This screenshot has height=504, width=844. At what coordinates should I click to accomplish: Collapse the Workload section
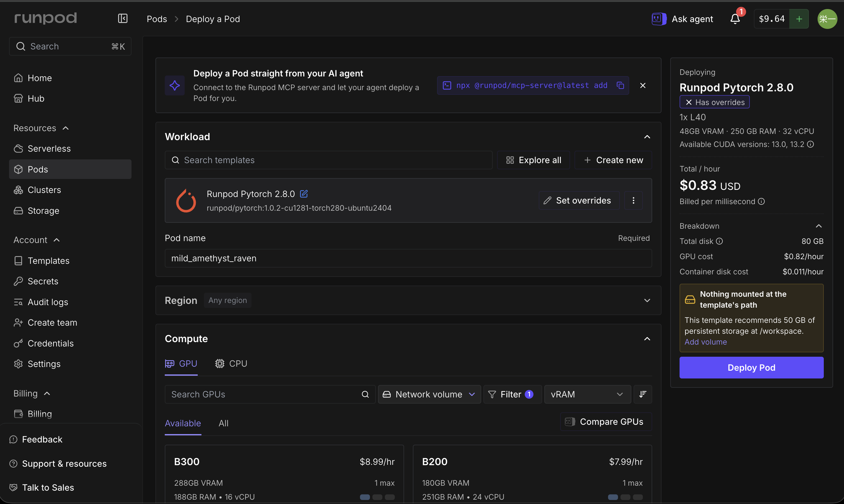point(647,136)
